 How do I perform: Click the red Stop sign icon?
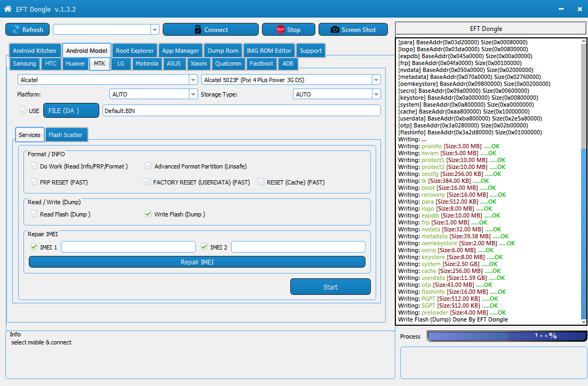point(281,30)
